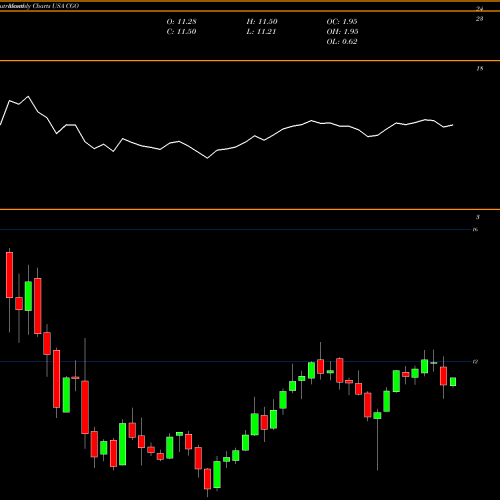Click the "18" scale label
The width and height of the screenshot is (500, 500).
point(479,69)
